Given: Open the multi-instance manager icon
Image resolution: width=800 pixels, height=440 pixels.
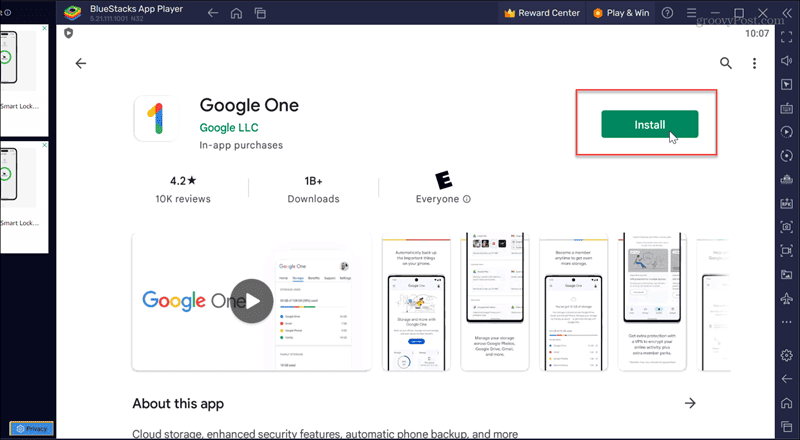Looking at the screenshot, I should (x=787, y=179).
